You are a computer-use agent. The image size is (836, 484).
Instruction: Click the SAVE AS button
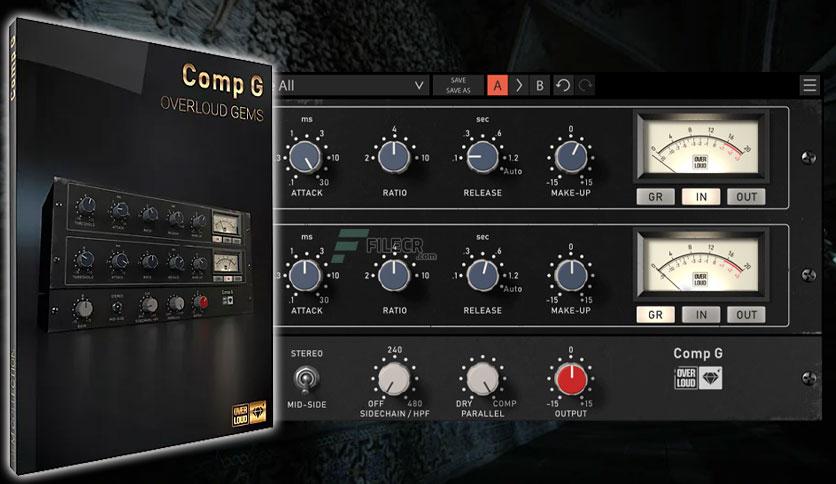(458, 91)
